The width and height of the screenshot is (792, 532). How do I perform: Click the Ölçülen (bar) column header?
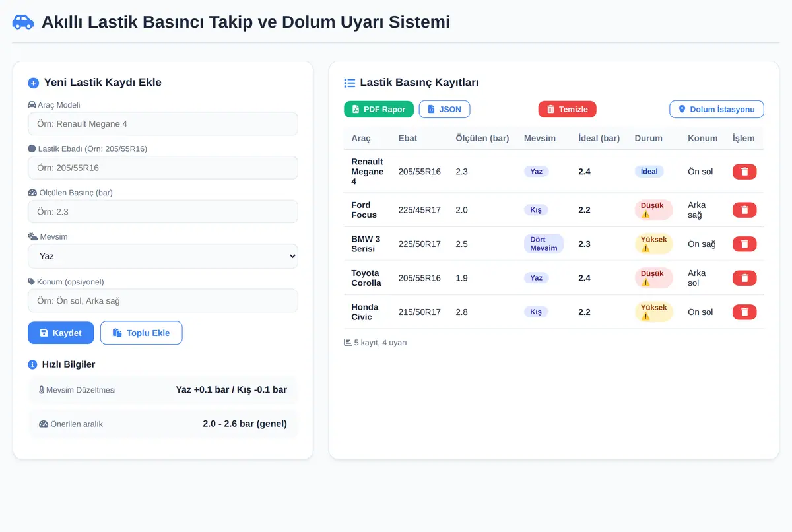tap(482, 138)
